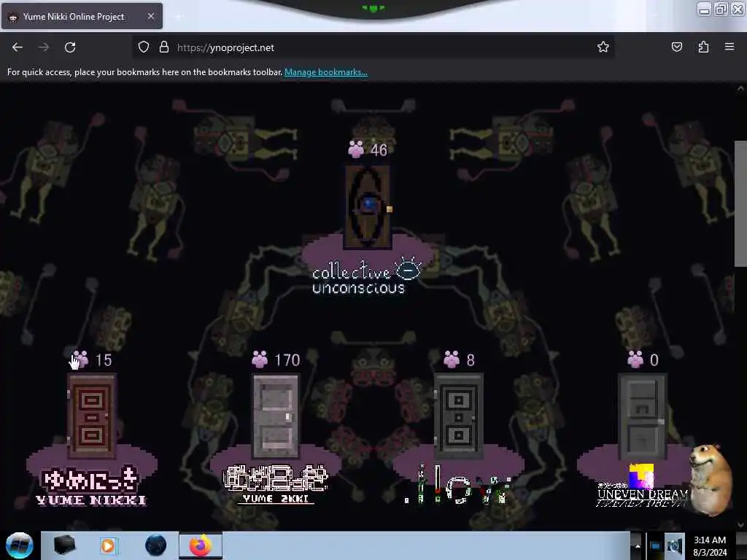Go back with the browser back arrow
The image size is (747, 560).
point(18,47)
